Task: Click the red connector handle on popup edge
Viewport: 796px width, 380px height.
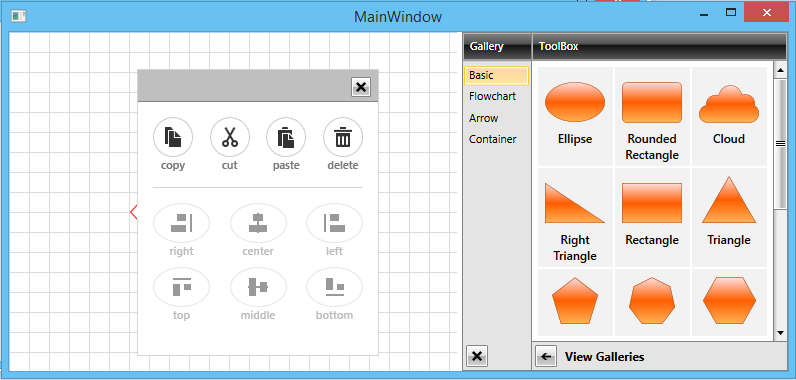Action: [x=134, y=212]
